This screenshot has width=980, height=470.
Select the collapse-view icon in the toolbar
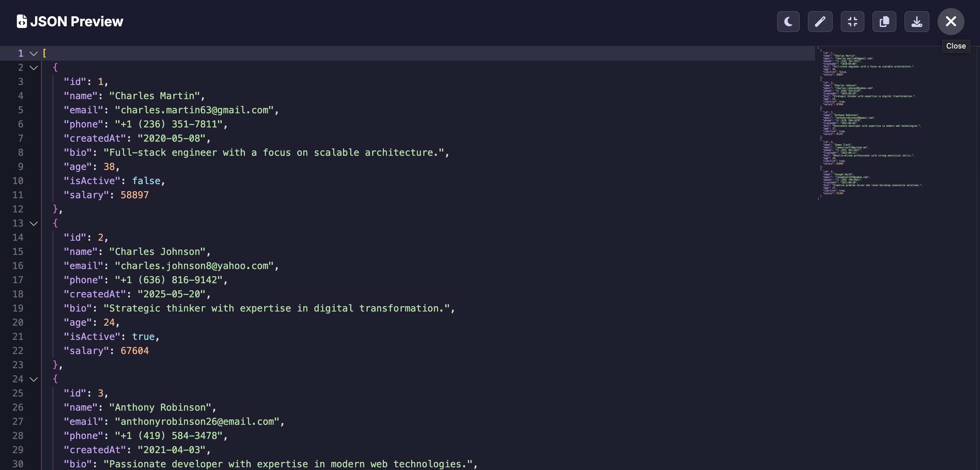click(852, 22)
